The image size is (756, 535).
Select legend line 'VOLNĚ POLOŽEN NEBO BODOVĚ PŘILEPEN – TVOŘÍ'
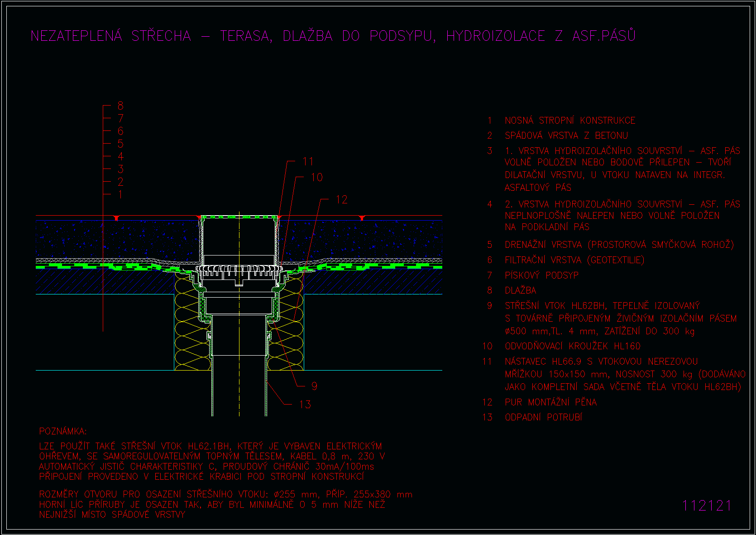[618, 162]
